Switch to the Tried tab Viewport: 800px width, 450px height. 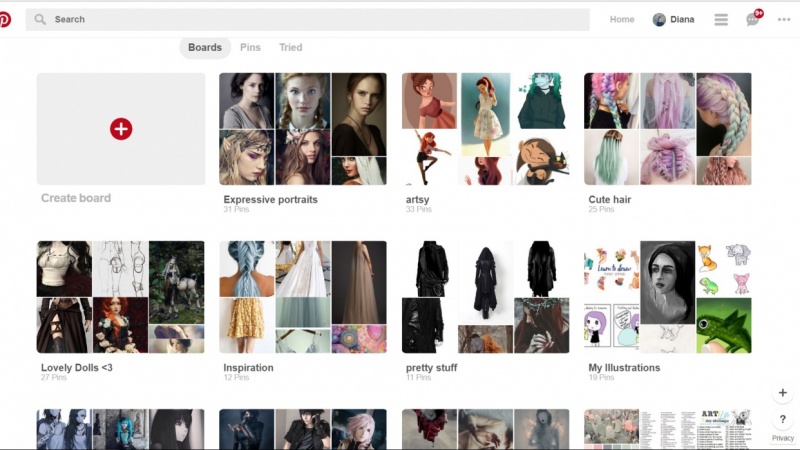[x=291, y=47]
